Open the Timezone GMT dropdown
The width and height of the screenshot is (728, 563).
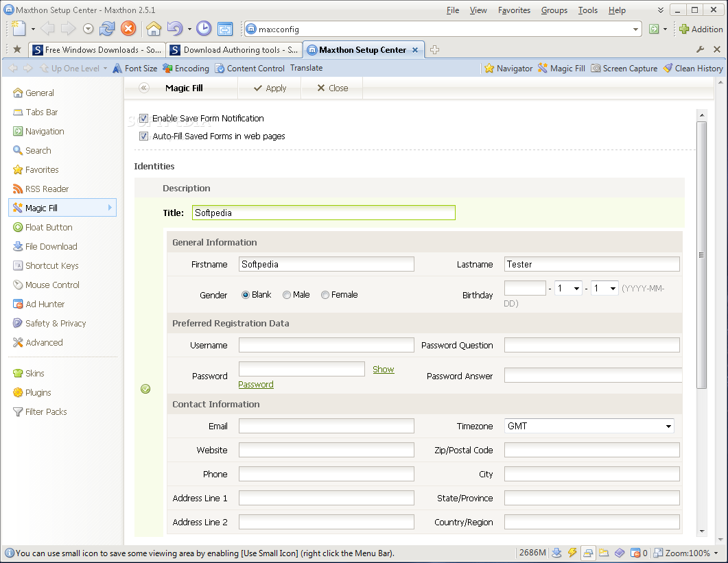589,426
